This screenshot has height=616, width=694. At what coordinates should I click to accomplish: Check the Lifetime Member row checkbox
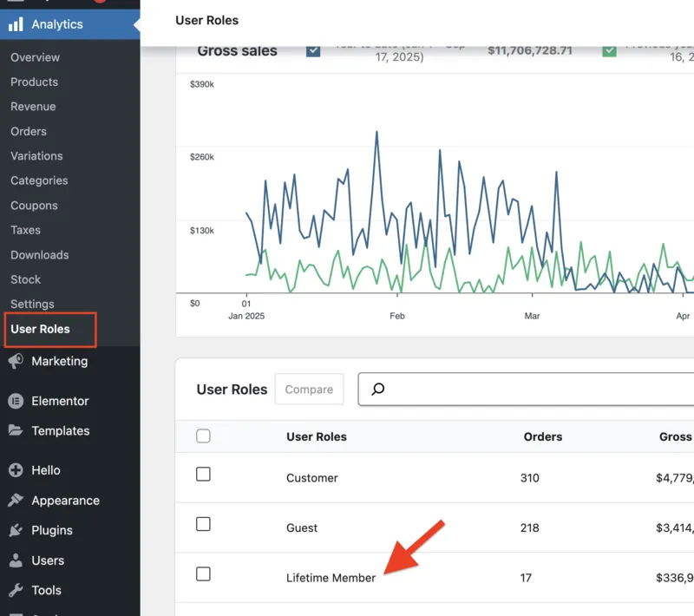(x=203, y=574)
